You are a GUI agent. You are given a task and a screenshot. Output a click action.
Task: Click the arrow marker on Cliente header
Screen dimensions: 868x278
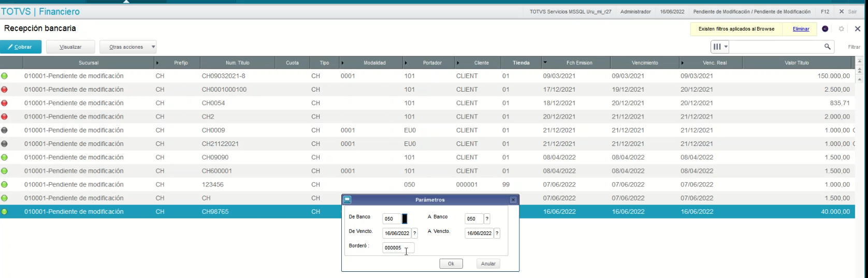[x=458, y=63]
